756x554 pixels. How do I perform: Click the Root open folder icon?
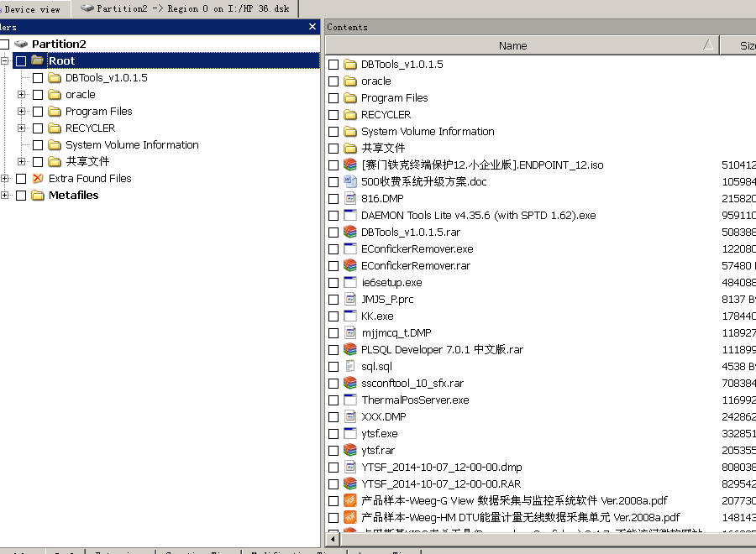[x=38, y=60]
